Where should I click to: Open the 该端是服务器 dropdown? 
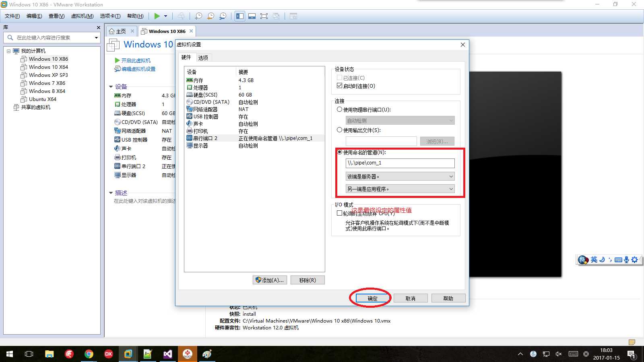click(x=400, y=176)
